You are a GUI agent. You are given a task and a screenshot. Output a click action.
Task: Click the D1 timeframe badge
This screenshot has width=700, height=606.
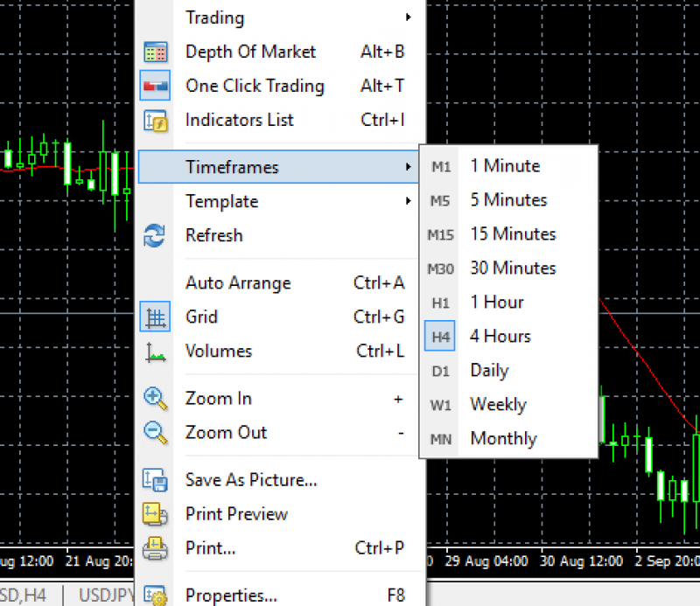[441, 372]
